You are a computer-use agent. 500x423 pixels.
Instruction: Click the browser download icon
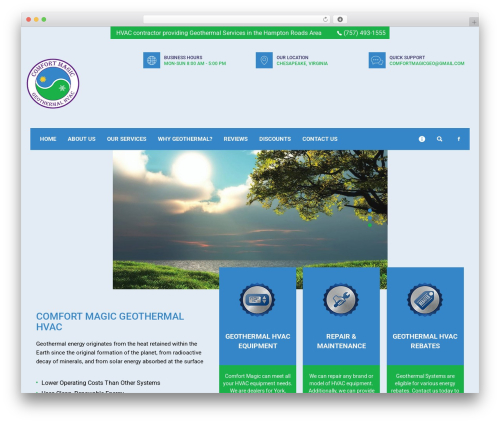pyautogui.click(x=340, y=20)
